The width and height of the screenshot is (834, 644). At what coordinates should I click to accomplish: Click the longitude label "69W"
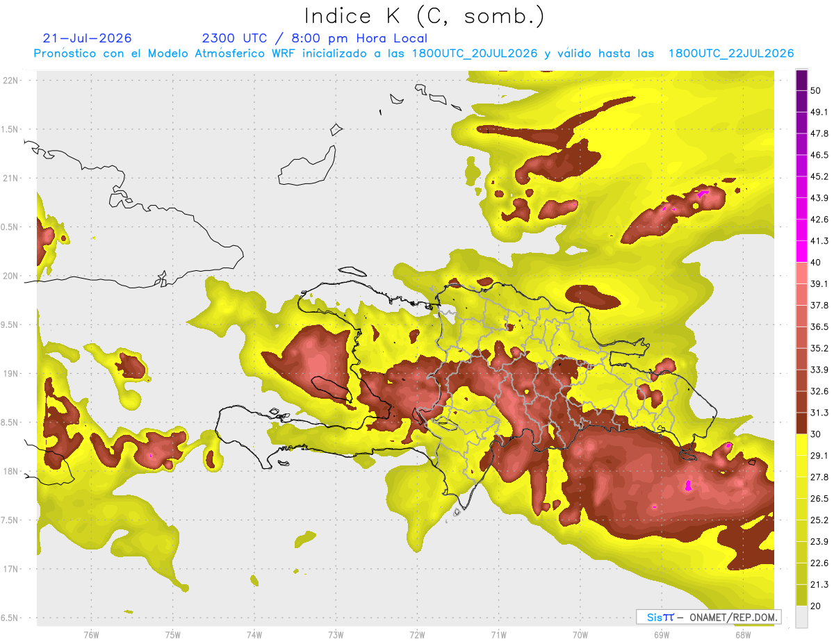click(661, 635)
